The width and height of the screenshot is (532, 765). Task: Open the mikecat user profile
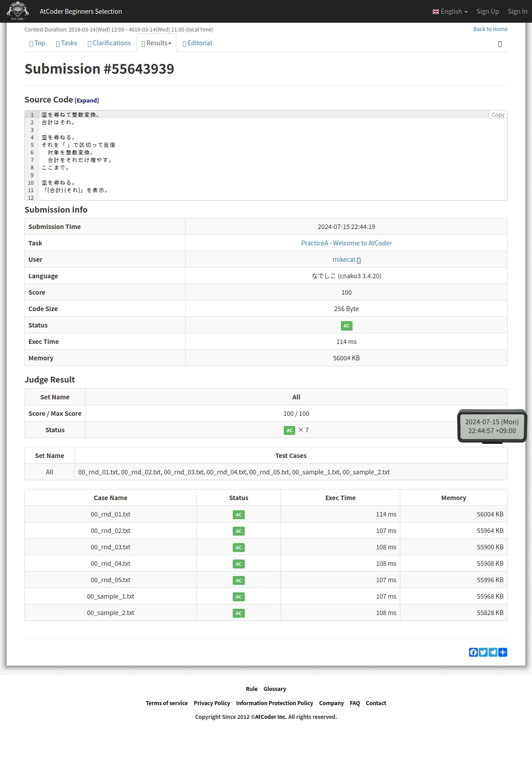pos(344,260)
